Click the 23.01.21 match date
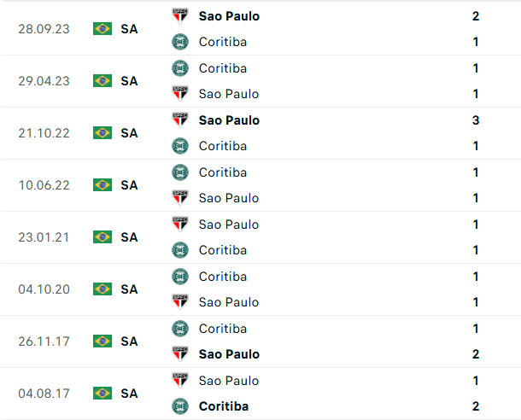 coord(44,237)
